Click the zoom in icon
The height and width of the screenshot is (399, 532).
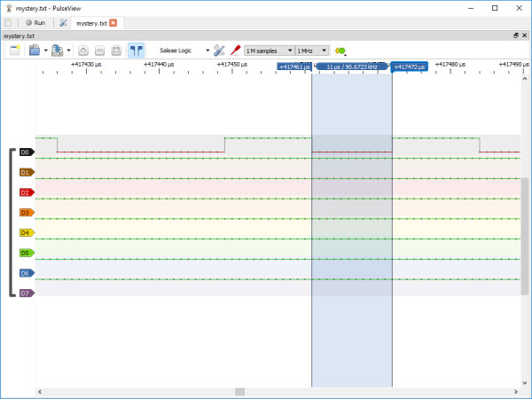pos(83,51)
